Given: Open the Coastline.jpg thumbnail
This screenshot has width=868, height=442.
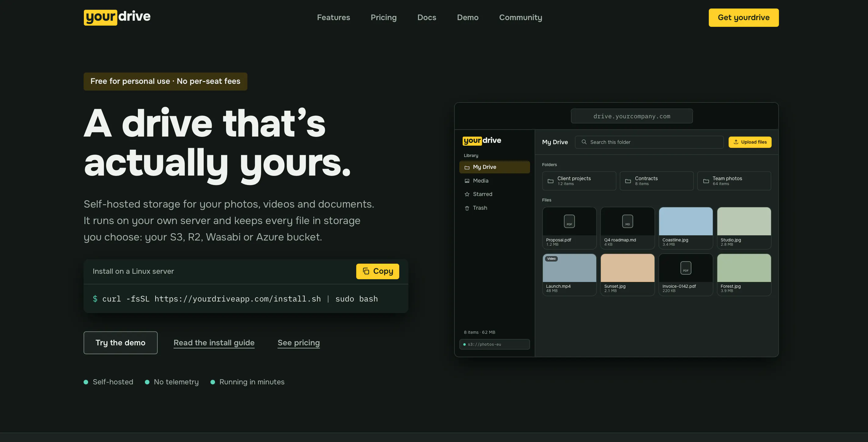Looking at the screenshot, I should [686, 221].
